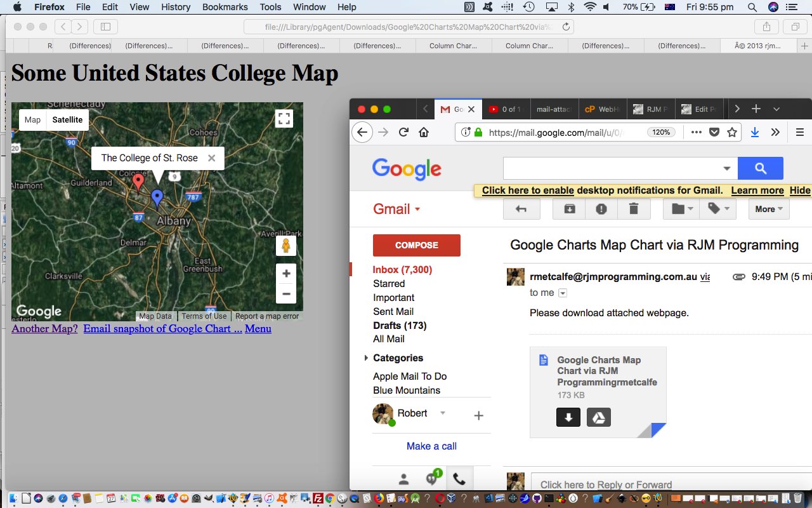Reload the background browser map page
Viewport: 812px width, 508px height.
pos(566,27)
